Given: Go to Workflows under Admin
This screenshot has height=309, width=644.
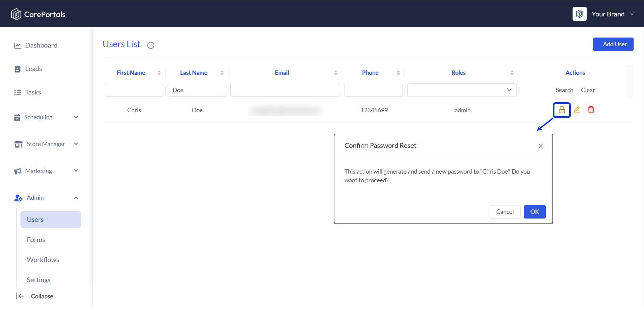Looking at the screenshot, I should click(43, 260).
